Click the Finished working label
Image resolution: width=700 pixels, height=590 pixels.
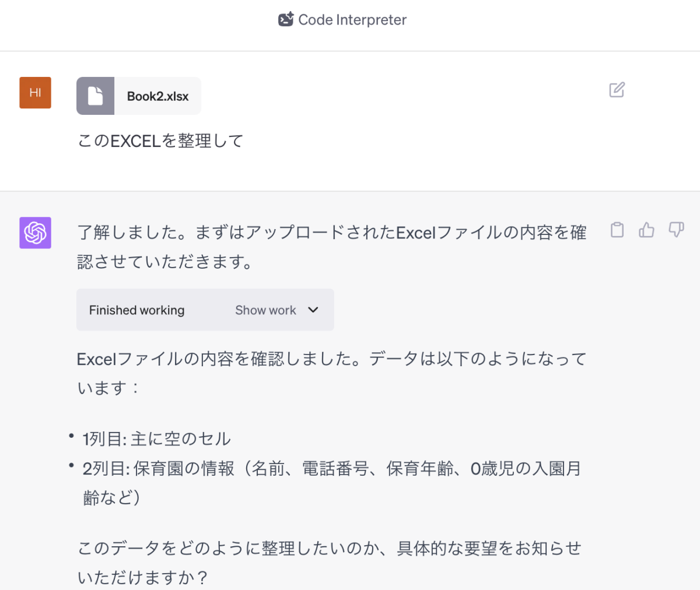pos(136,310)
